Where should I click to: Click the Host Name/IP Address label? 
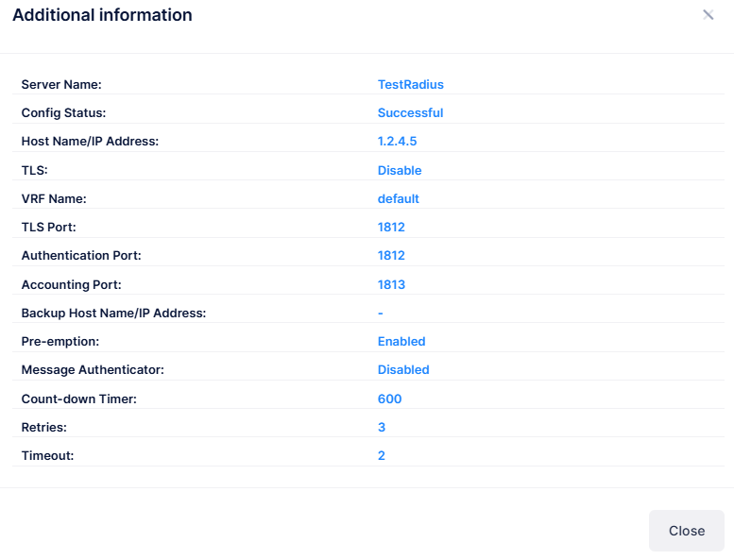[90, 142]
